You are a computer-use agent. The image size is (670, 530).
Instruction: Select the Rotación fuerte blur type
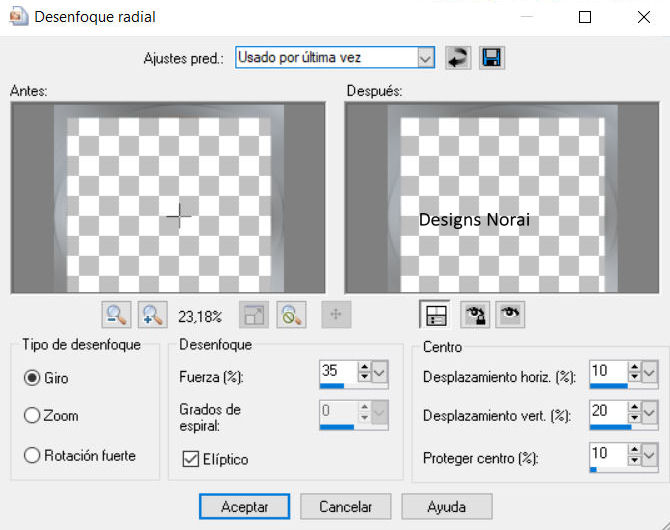(32, 455)
